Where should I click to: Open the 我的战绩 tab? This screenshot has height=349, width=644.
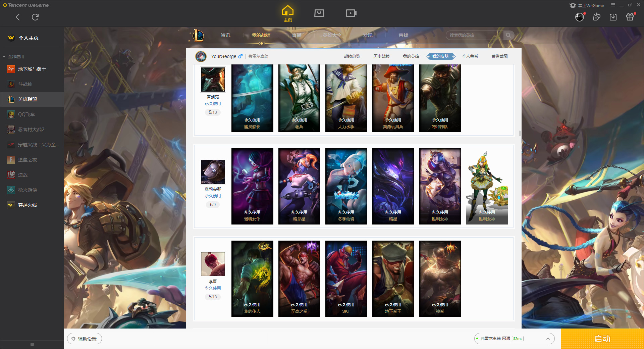pos(261,35)
